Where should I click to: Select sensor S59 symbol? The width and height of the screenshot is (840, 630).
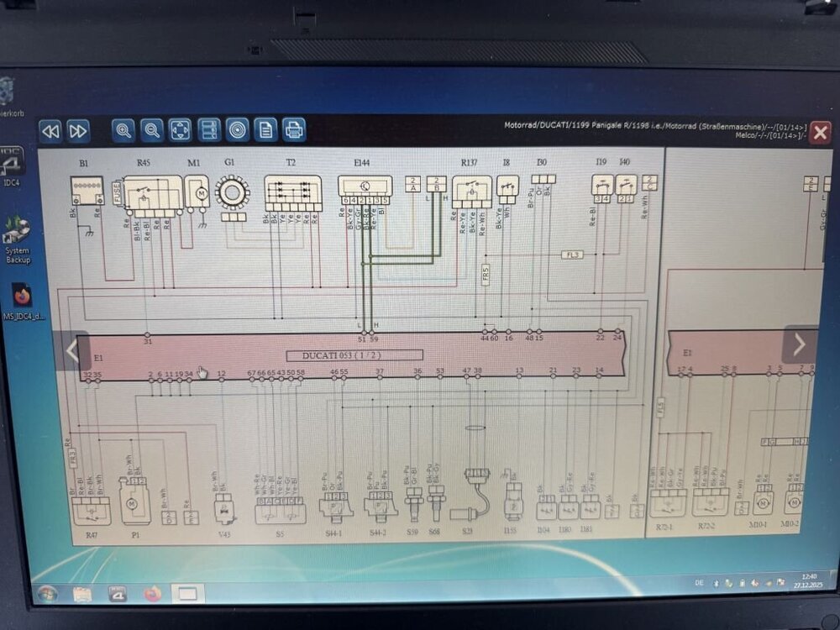click(x=413, y=503)
